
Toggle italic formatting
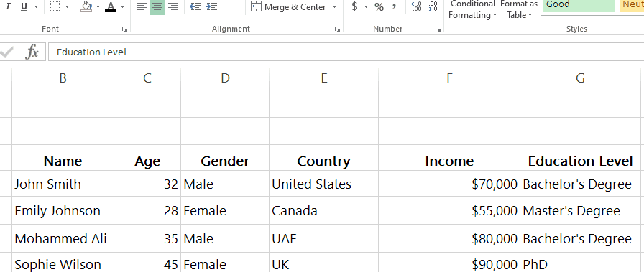[7, 6]
